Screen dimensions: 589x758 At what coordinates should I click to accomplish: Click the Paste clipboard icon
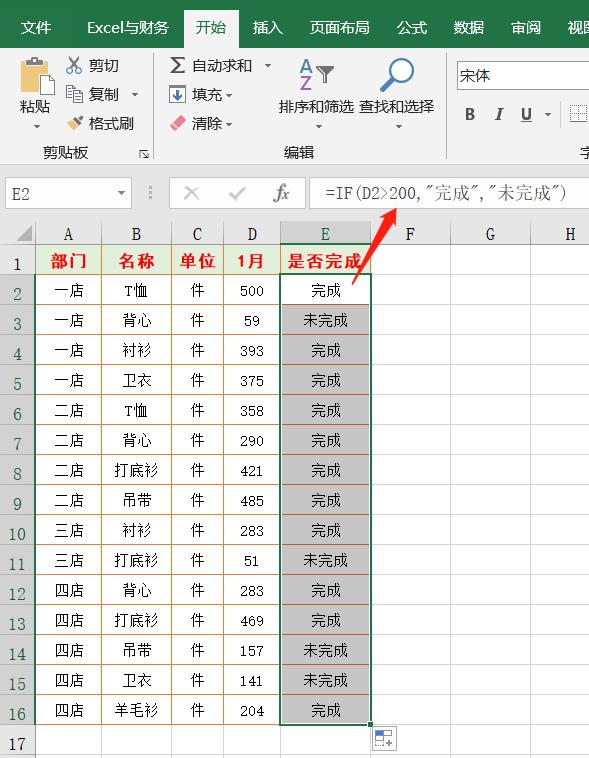[37, 76]
